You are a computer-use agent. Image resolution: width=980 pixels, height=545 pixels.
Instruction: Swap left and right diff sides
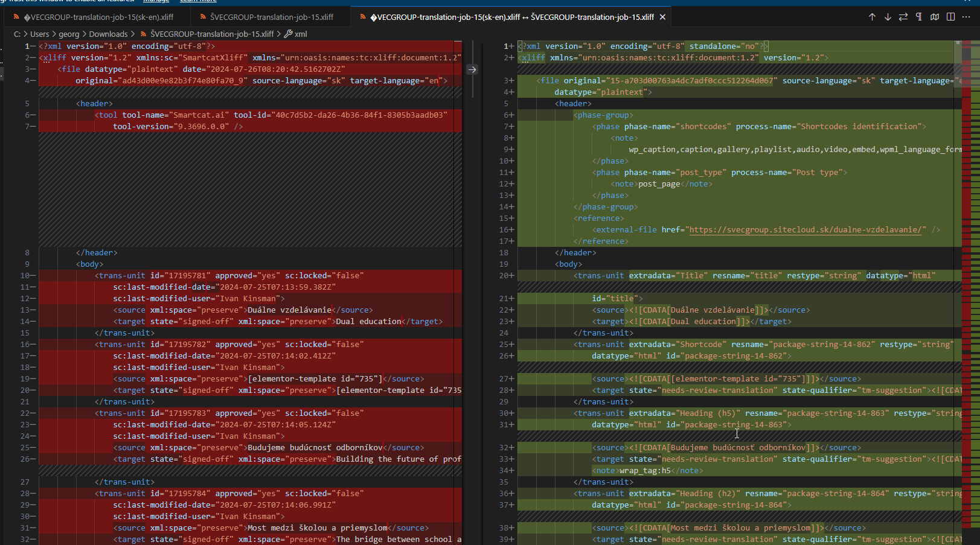903,17
